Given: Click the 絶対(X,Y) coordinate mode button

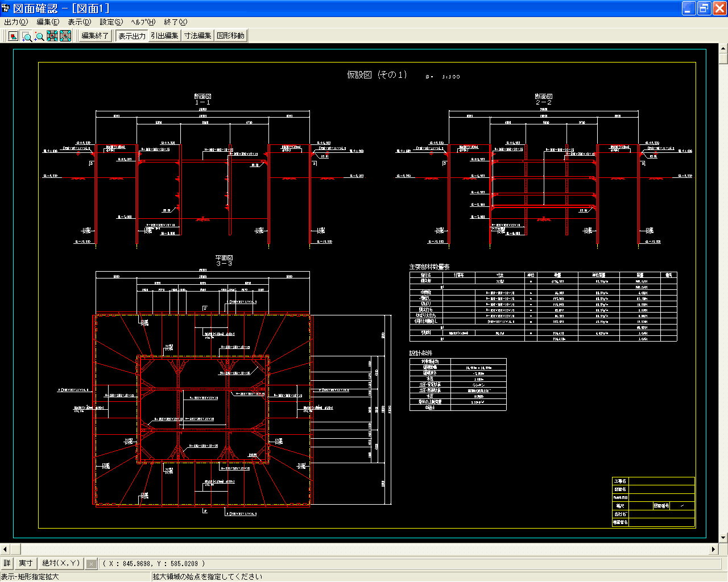Looking at the screenshot, I should coord(61,563).
